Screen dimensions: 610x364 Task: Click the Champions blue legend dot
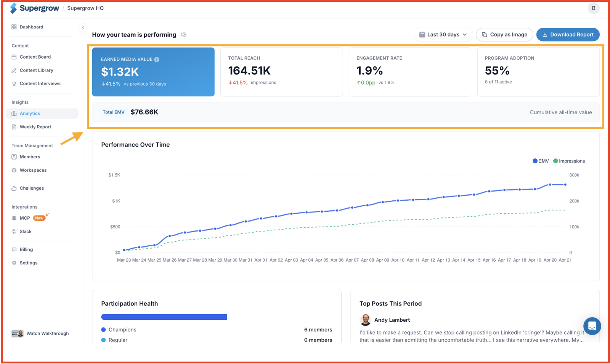click(103, 330)
